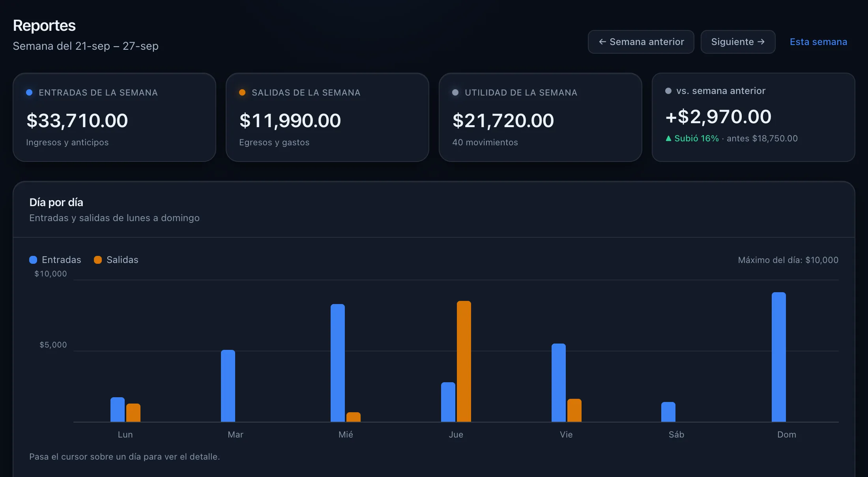Click Lunes blue Entradas bar
The height and width of the screenshot is (477, 868).
118,409
